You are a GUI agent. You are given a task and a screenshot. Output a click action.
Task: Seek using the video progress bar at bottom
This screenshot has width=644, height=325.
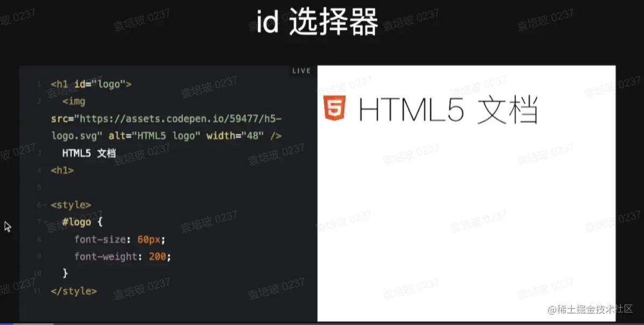322,324
